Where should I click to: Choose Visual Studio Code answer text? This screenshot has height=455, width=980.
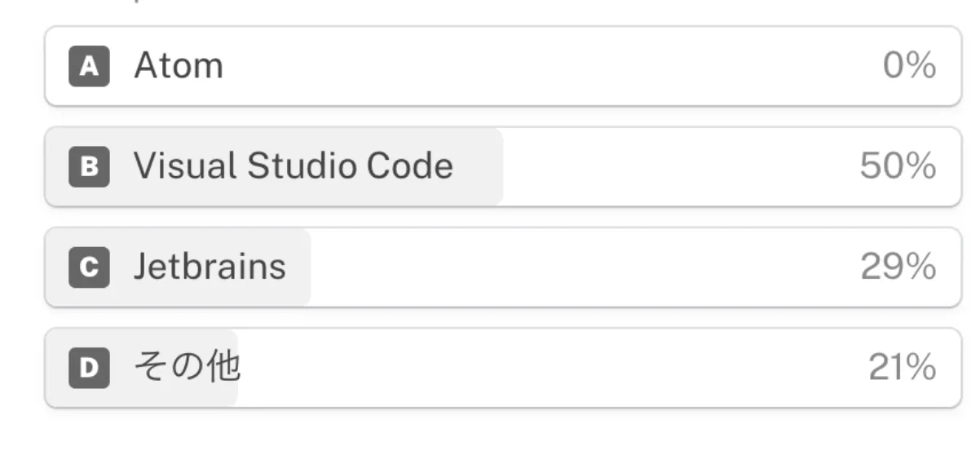click(x=294, y=167)
